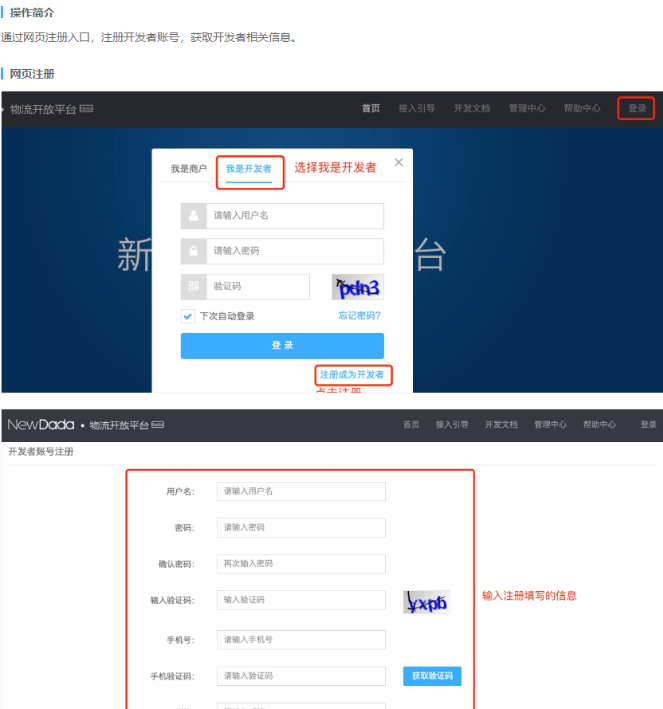
Task: Focus the 手机号 input field
Action: (x=301, y=640)
